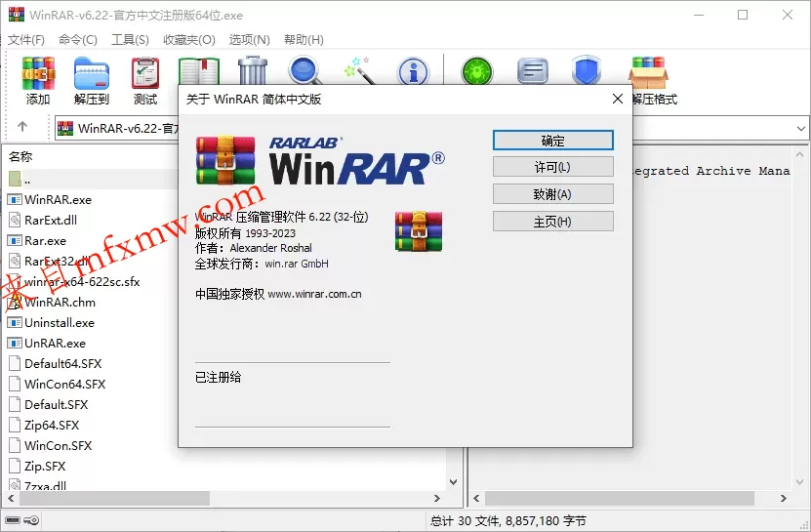
Task: Select WinRAR.exe in file list
Action: pyautogui.click(x=58, y=200)
